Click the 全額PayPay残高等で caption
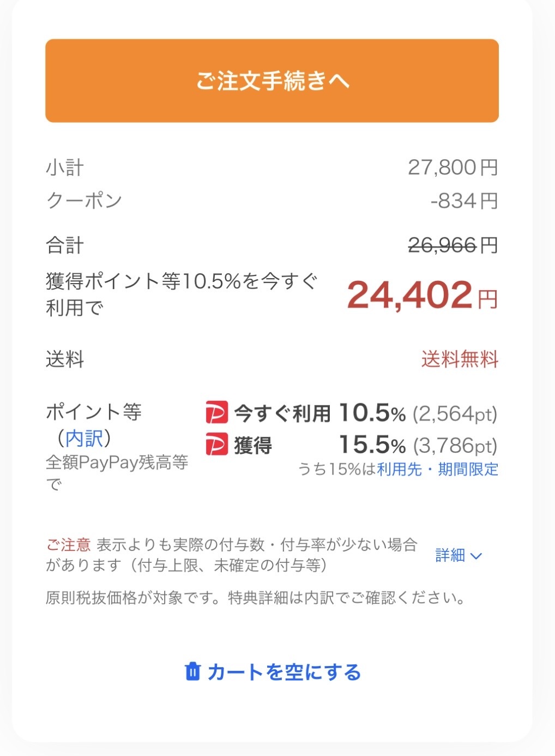This screenshot has width=555, height=756. [x=117, y=463]
